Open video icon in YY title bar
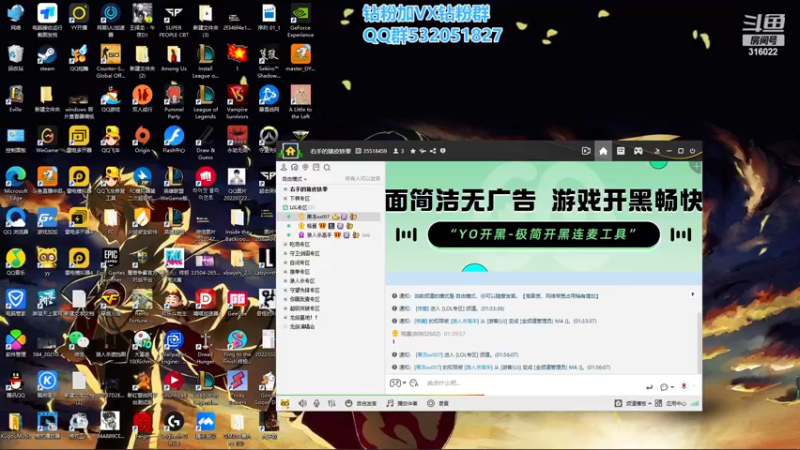800x450 pixels. tap(586, 151)
